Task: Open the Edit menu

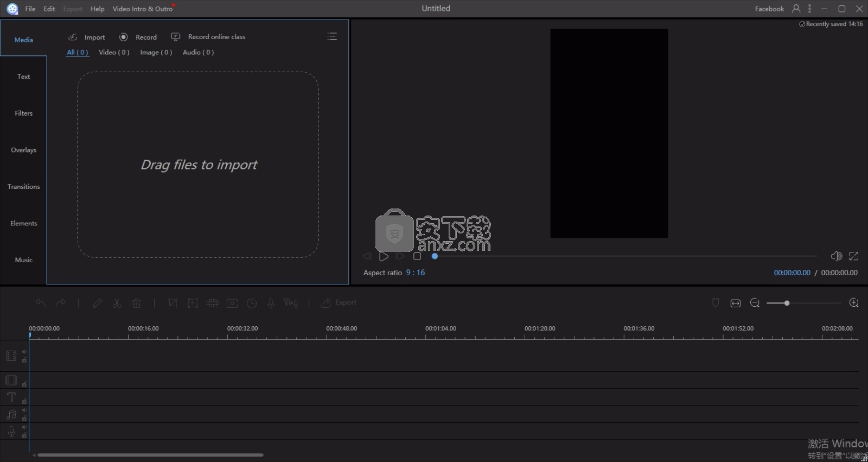Action: (x=49, y=9)
